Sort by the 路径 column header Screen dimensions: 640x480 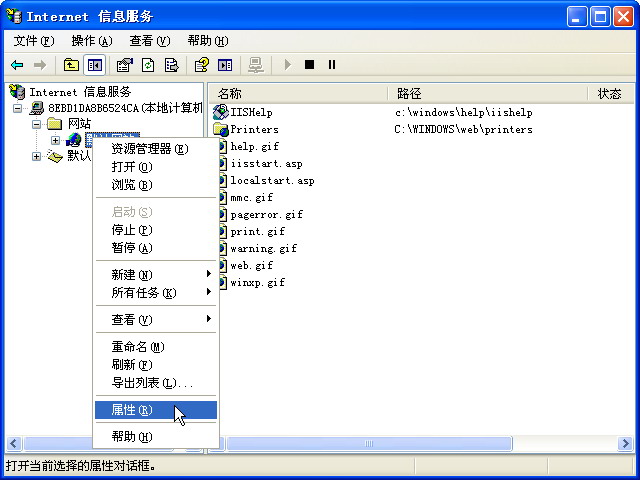point(487,94)
